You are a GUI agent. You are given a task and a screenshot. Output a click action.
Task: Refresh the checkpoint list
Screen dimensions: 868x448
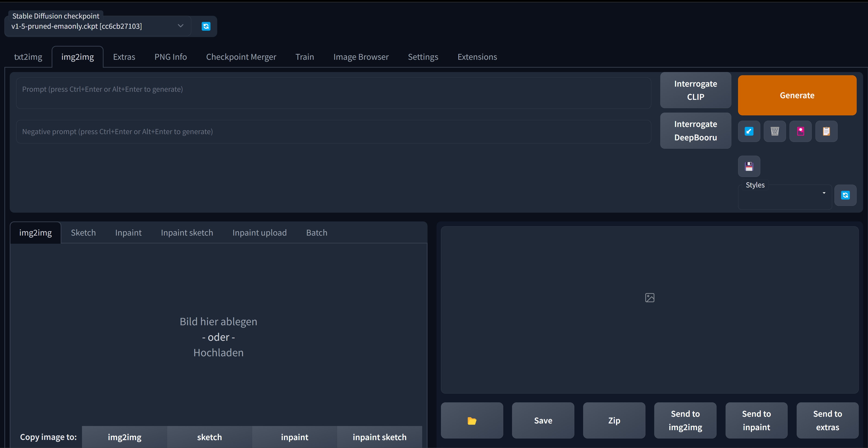coord(206,26)
